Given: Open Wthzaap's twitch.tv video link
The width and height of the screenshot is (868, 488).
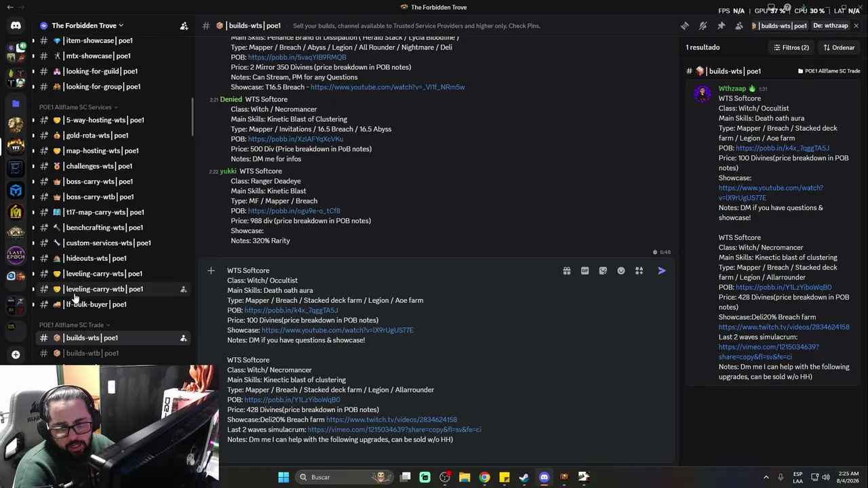Looking at the screenshot, I should (784, 327).
